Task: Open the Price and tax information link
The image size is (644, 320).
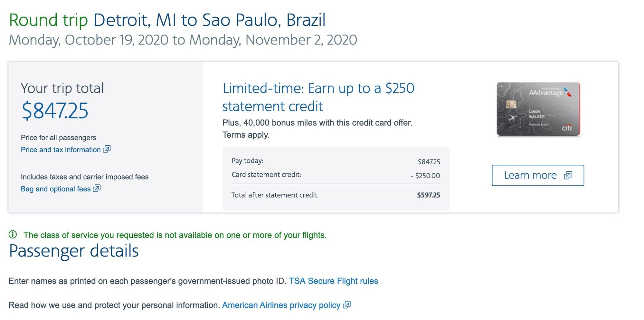Action: click(61, 150)
